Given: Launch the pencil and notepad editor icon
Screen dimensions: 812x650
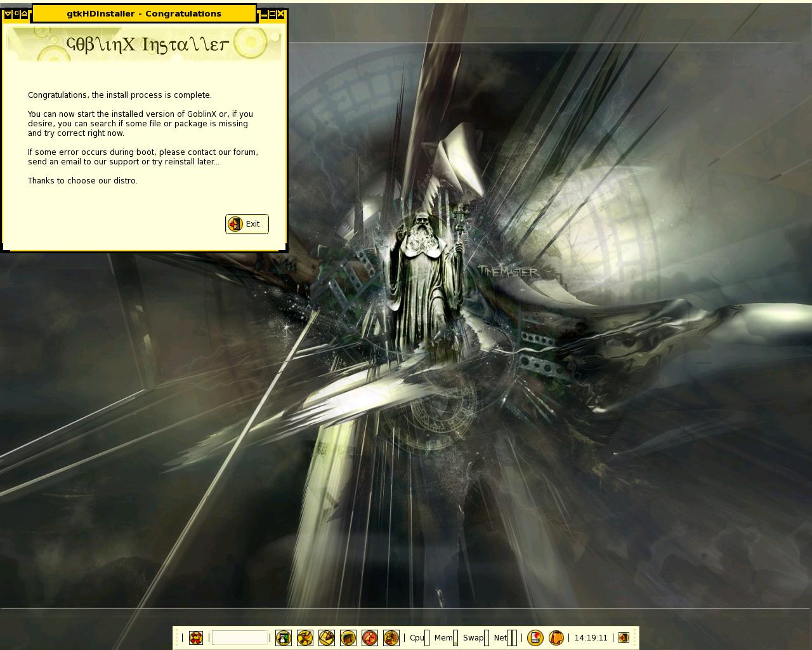Looking at the screenshot, I should pyautogui.click(x=326, y=638).
